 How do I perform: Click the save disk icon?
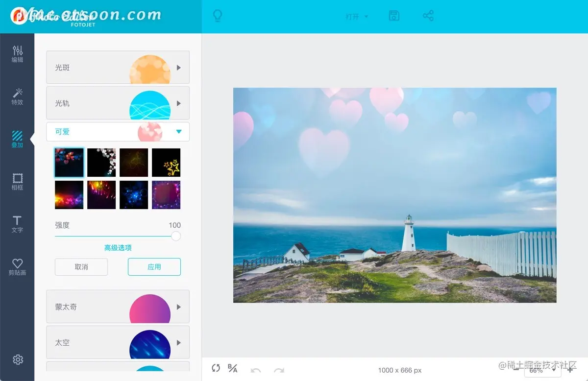click(x=394, y=16)
